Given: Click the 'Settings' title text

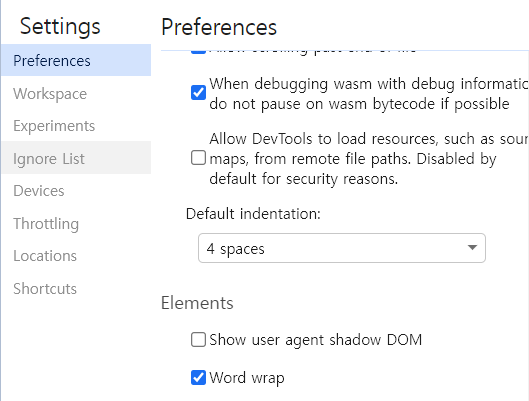Looking at the screenshot, I should pyautogui.click(x=60, y=26).
